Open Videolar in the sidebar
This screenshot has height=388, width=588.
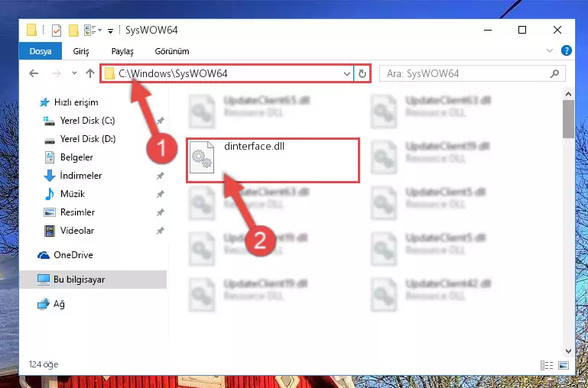pyautogui.click(x=77, y=231)
